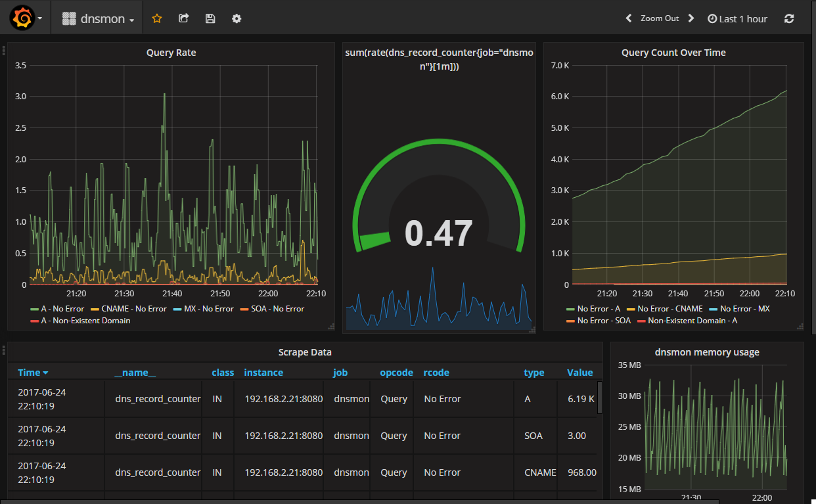Click the Query Rate panel resize corner handle
The image size is (816, 504).
coord(330,326)
